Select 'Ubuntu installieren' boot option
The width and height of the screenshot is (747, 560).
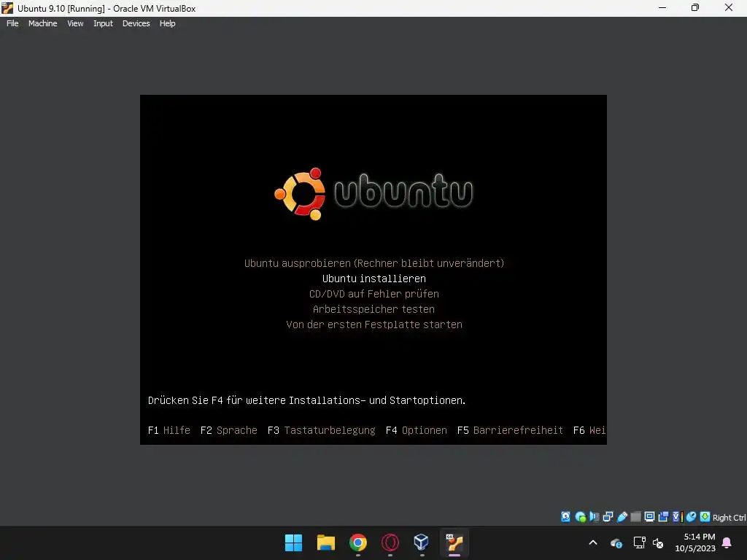(x=374, y=279)
